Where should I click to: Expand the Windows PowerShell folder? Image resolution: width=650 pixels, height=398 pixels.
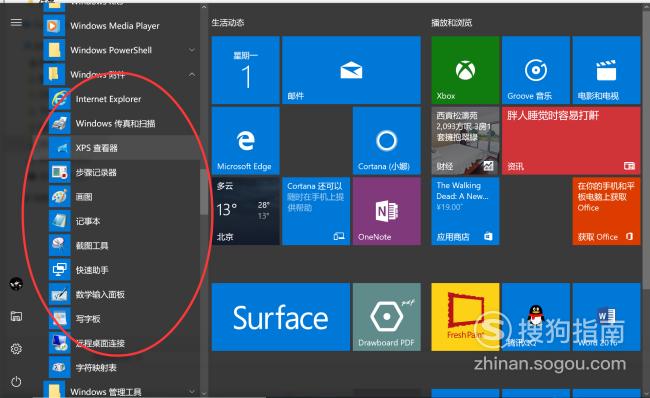pos(192,50)
